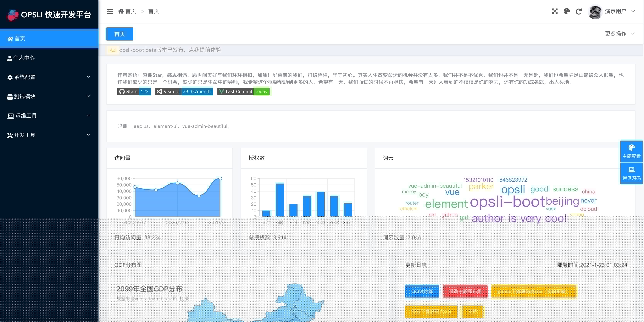Select 个人中心 in the sidebar
The height and width of the screenshot is (322, 644).
(x=49, y=58)
